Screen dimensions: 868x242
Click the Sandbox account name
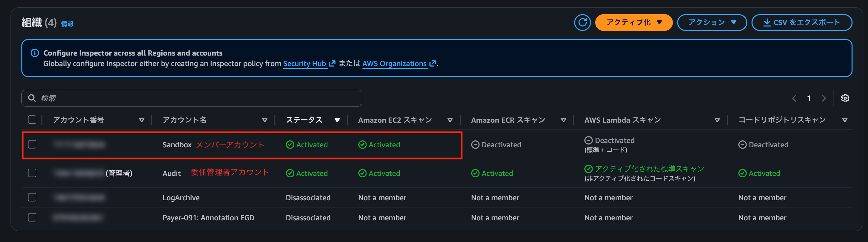click(x=177, y=145)
